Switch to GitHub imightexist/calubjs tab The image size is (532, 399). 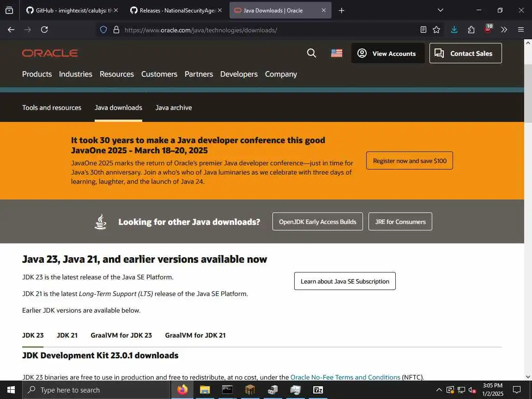[x=72, y=11]
